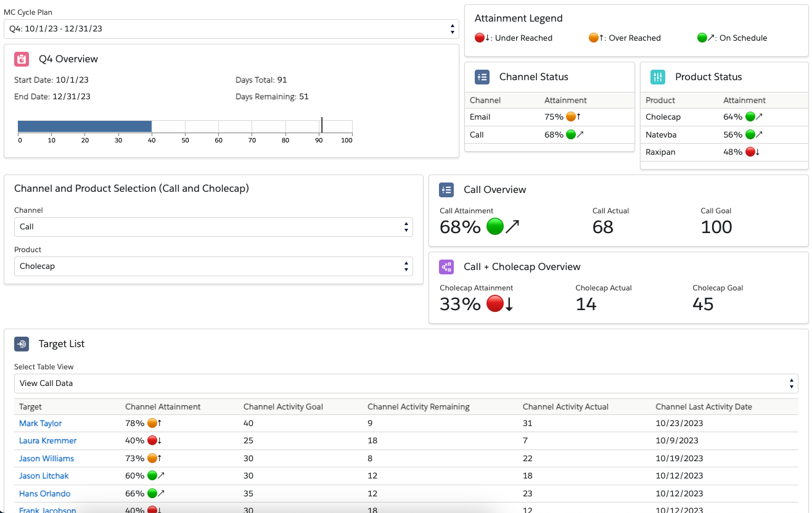This screenshot has width=812, height=513.
Task: Click the Q4 Overview calendar icon
Action: click(22, 59)
